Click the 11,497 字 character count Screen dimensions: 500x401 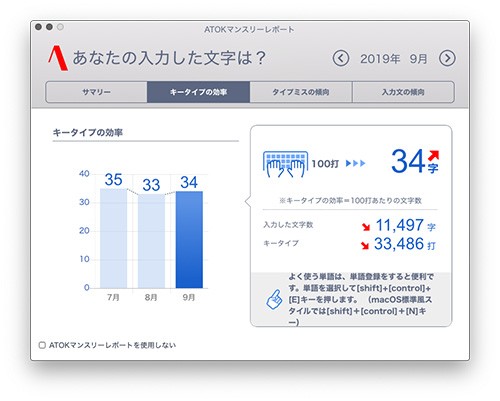tap(406, 225)
